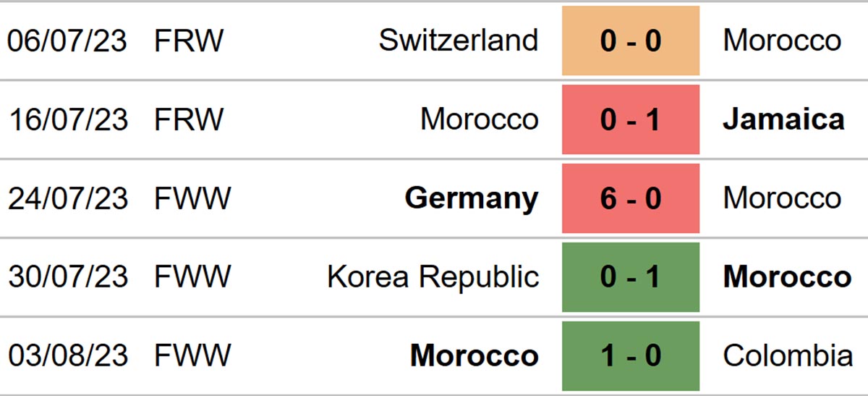Viewport: 868px width, 396px height.
Task: Select the green 0 - 1 Korea Republic score
Action: coord(631,277)
